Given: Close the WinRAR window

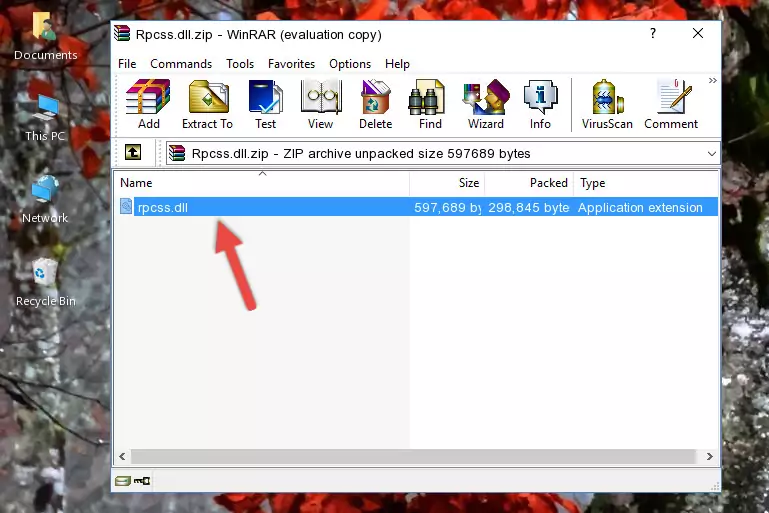Looking at the screenshot, I should coord(697,33).
